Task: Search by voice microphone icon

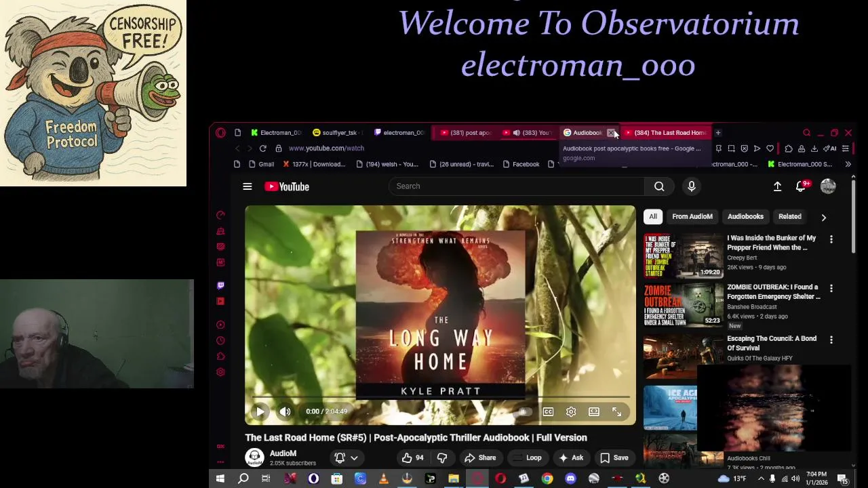Action: (692, 186)
